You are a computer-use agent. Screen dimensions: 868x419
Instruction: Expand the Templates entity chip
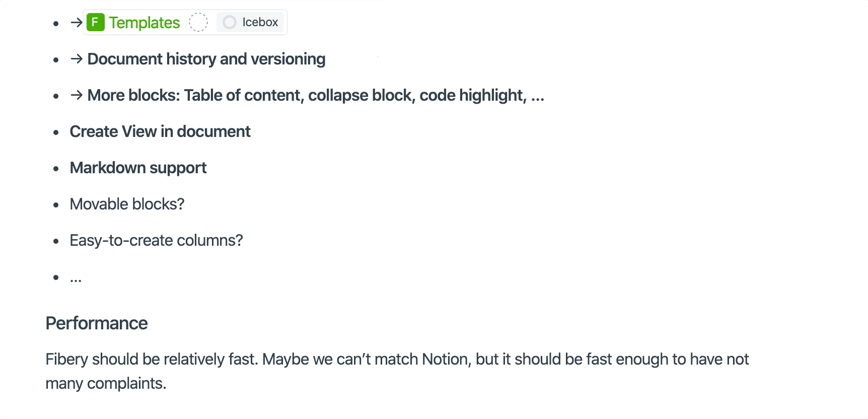(x=144, y=22)
